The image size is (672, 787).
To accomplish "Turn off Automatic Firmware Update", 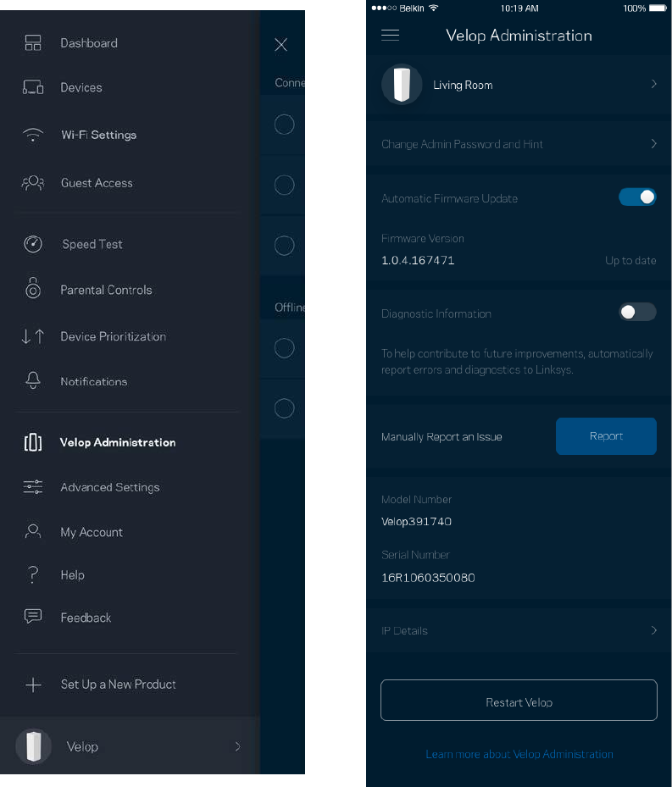I will 637,197.
